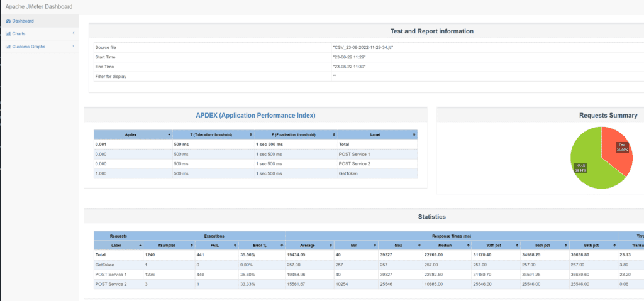Click the 0.001 Total Apdex value

(101, 145)
